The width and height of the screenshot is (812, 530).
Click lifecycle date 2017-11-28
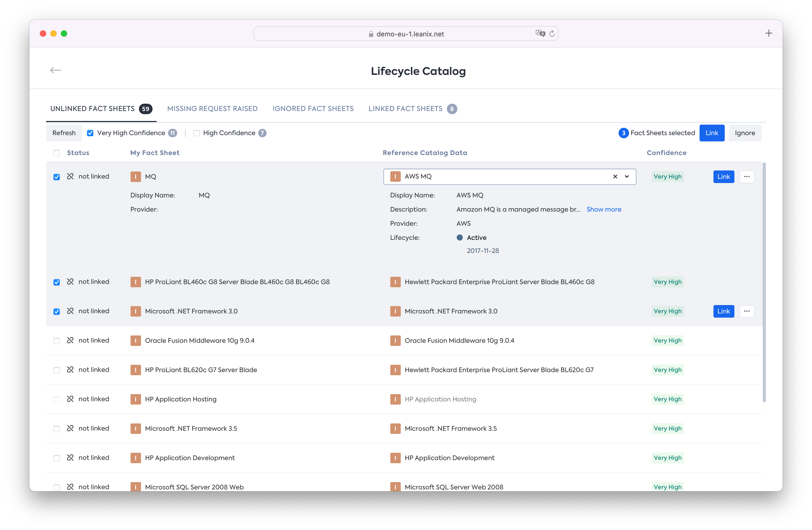pyautogui.click(x=483, y=251)
